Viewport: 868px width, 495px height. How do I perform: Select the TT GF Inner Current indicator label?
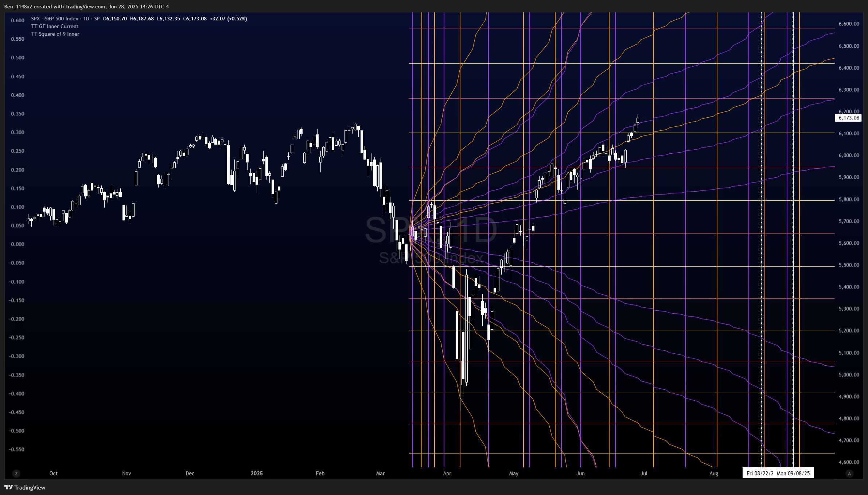55,26
